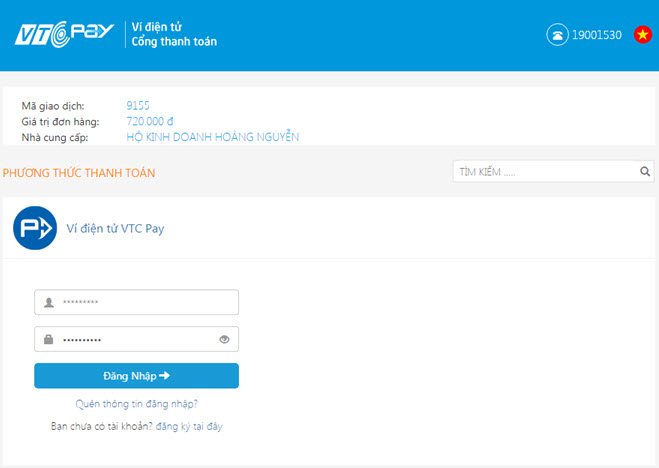Click the lock icon in password field
This screenshot has width=659, height=468.
point(49,339)
